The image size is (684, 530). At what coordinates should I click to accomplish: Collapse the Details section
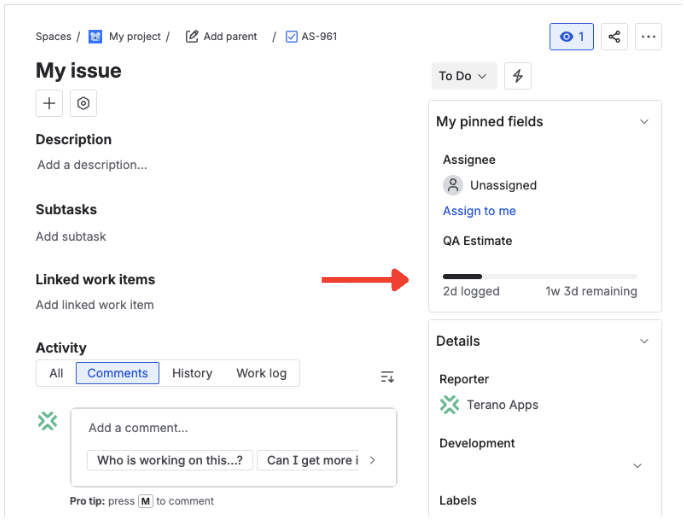[644, 341]
